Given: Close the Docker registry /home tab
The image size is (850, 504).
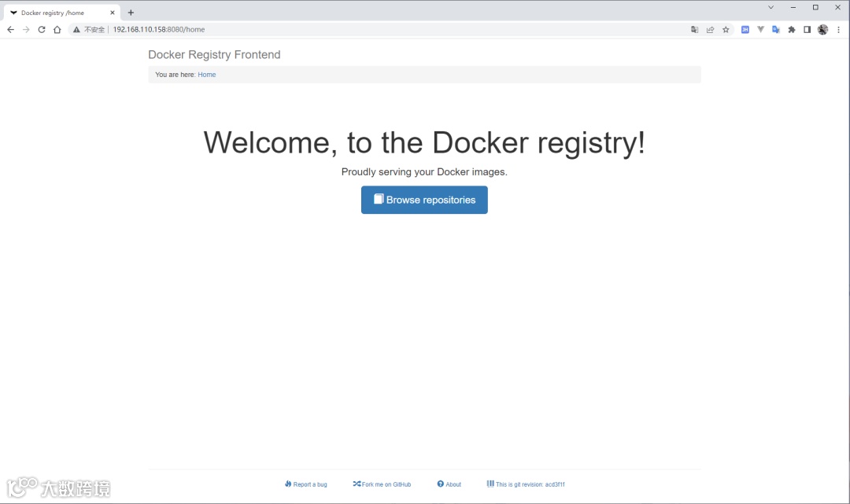Looking at the screenshot, I should pos(113,13).
